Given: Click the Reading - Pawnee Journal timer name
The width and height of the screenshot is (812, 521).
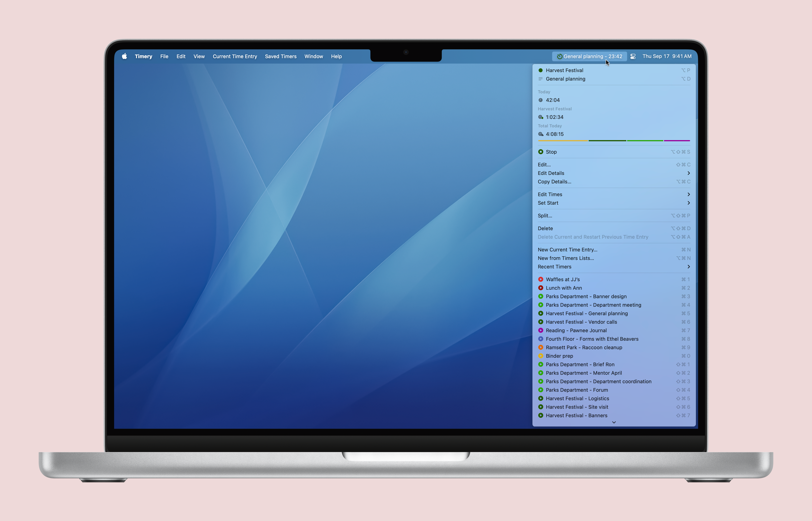Looking at the screenshot, I should pyautogui.click(x=576, y=330).
